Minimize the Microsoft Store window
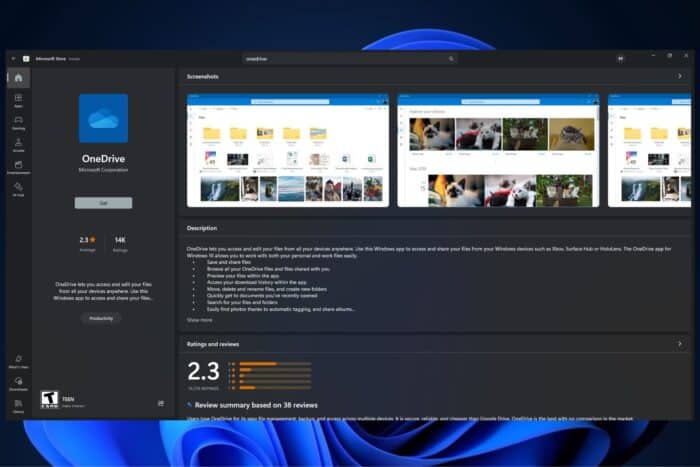Screen dimensions: 700x467 coord(653,56)
